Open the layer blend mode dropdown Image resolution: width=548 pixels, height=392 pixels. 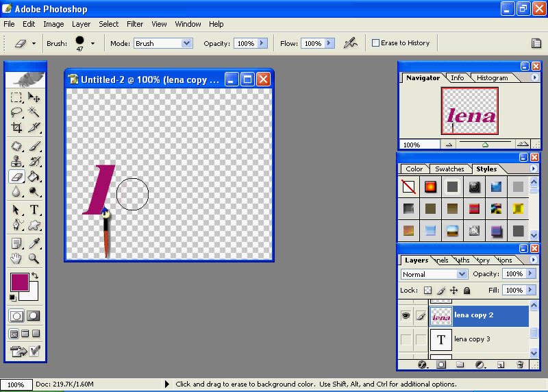pyautogui.click(x=434, y=274)
